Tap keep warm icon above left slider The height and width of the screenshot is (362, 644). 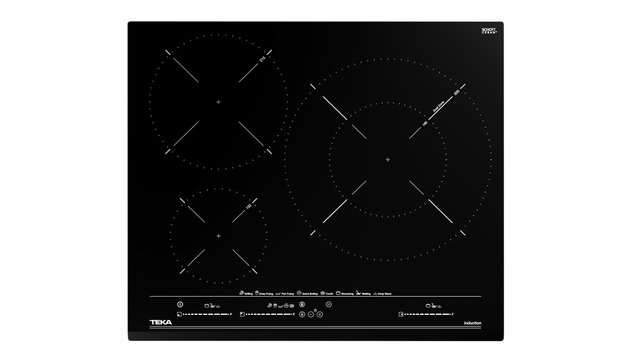click(x=218, y=306)
